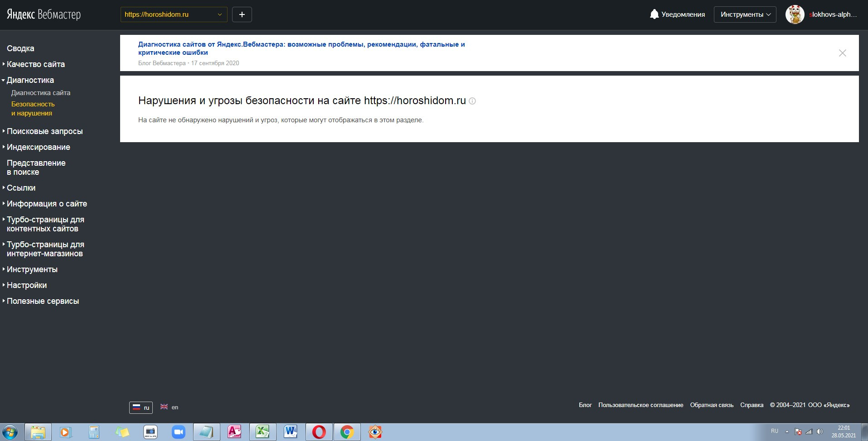Click the Show desktop button
868x441 pixels.
pyautogui.click(x=864, y=432)
